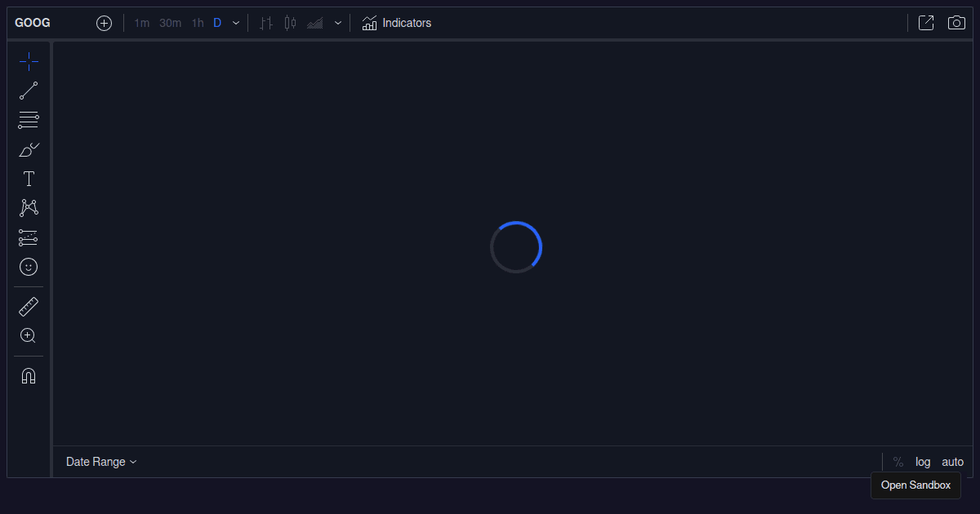
Task: Select the crosshair cursor tool
Action: pos(29,60)
